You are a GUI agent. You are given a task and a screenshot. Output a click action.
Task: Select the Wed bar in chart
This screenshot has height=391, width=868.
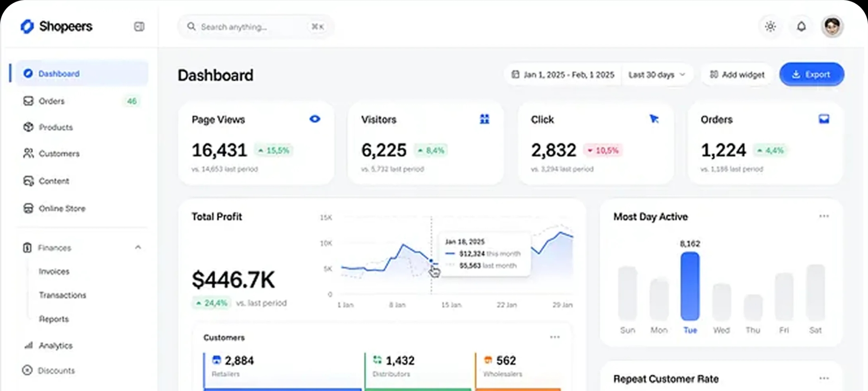[x=722, y=302]
